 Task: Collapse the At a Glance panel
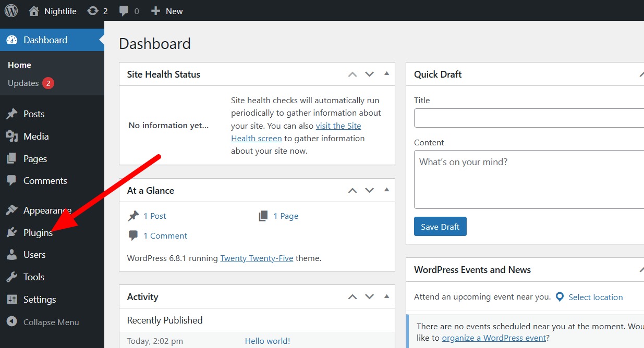point(386,190)
